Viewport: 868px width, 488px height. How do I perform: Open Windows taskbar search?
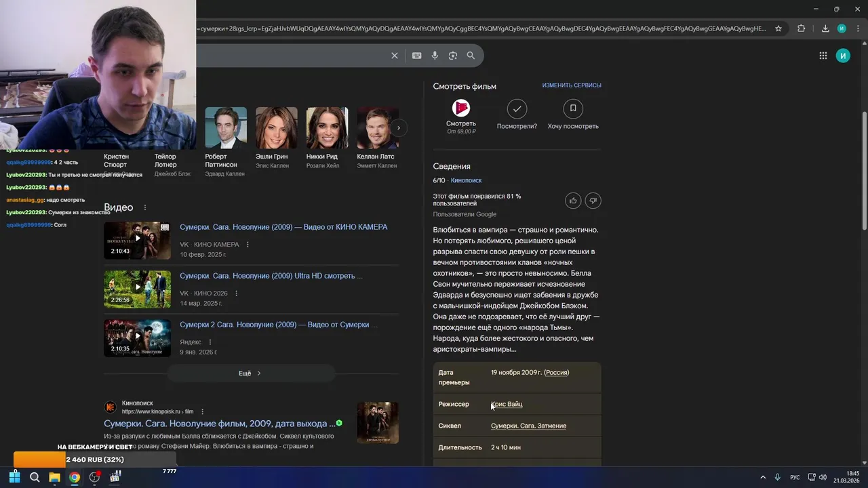point(35,477)
